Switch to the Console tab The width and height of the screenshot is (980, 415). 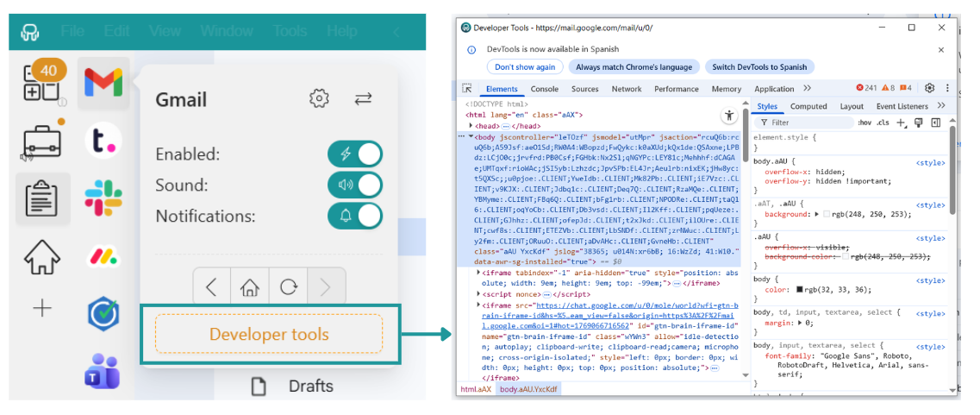545,89
